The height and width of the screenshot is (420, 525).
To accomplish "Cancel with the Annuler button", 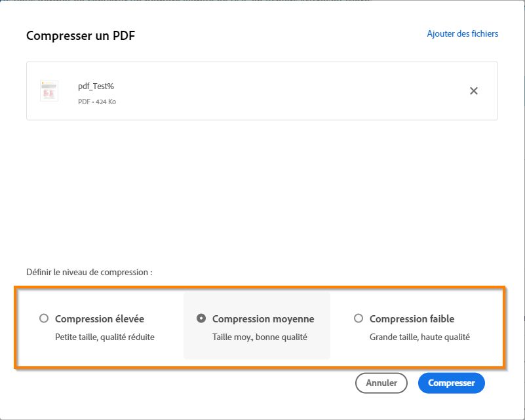I will (x=381, y=383).
